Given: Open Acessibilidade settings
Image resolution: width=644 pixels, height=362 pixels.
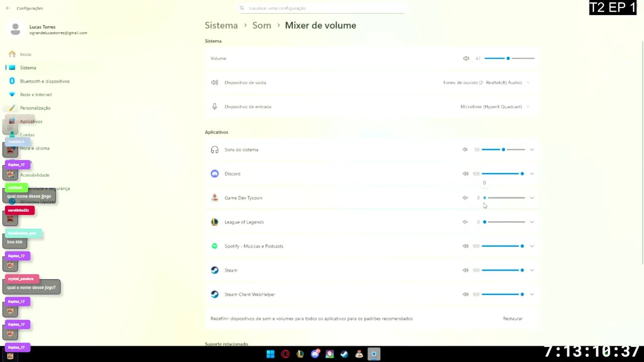Looking at the screenshot, I should [x=35, y=175].
